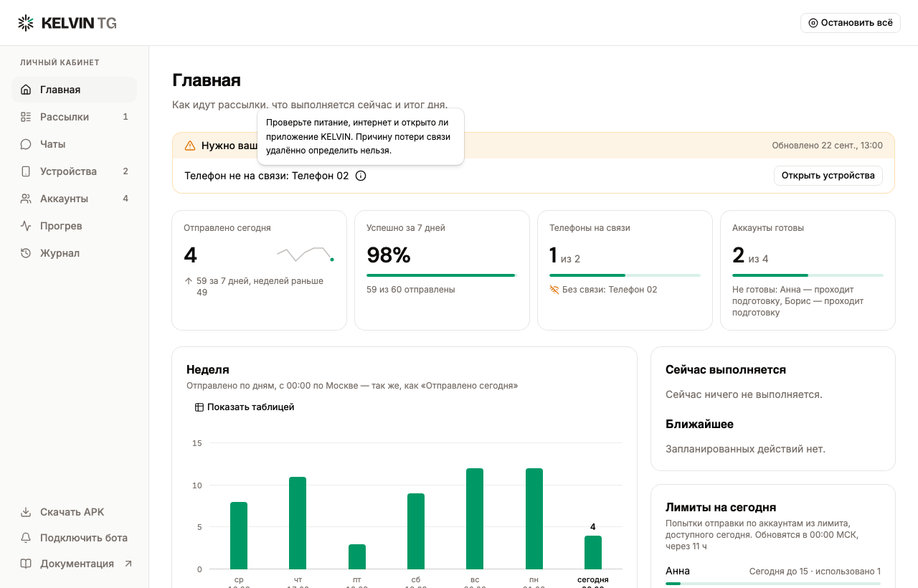Click the orange warning triangle icon
Viewport: 918px width, 588px height.
coord(190,146)
